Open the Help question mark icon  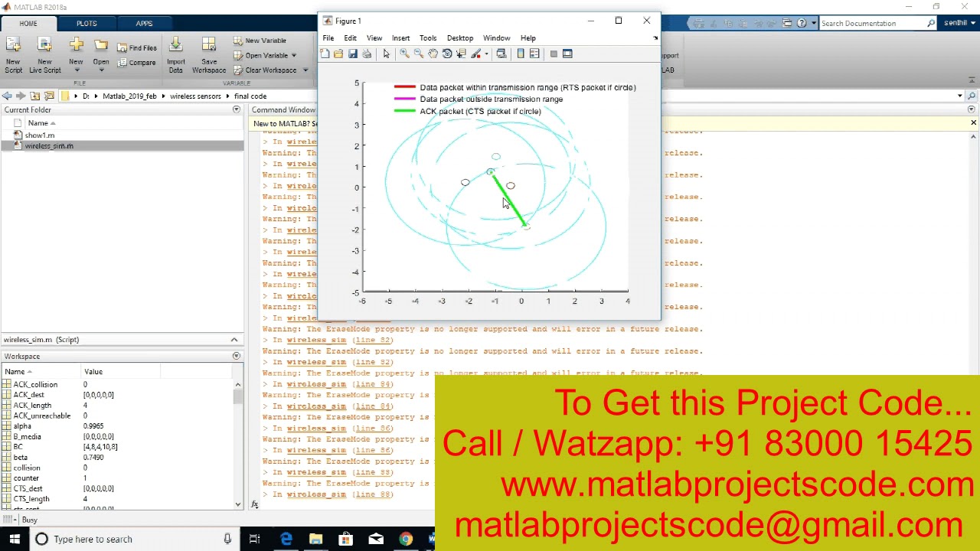point(802,24)
